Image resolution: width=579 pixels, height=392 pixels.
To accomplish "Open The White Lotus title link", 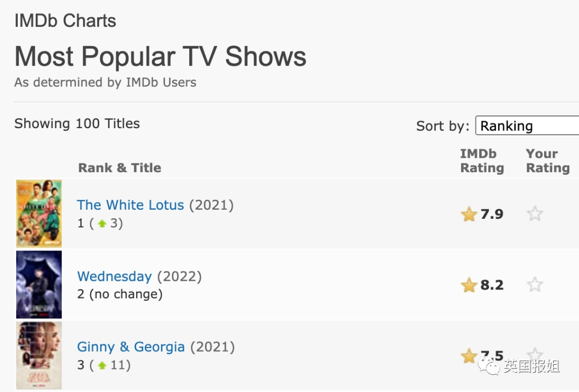I will [x=130, y=205].
